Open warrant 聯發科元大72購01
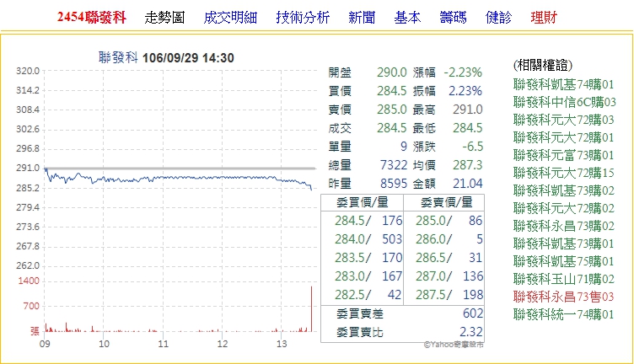Image resolution: width=634 pixels, height=364 pixels. pos(564,137)
